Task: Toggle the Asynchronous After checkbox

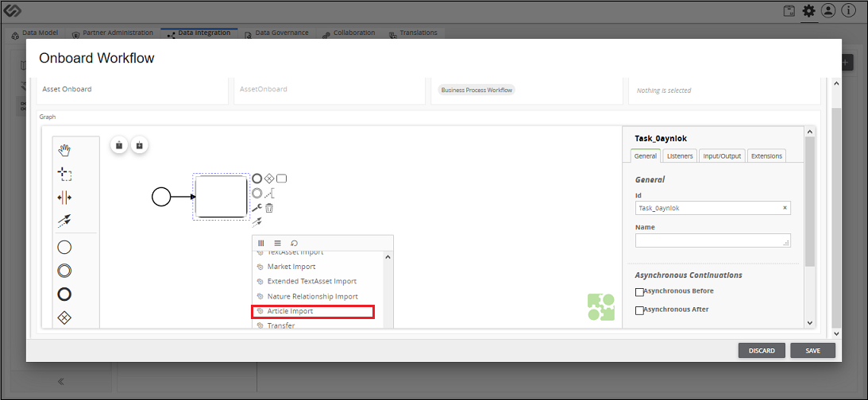Action: (639, 311)
